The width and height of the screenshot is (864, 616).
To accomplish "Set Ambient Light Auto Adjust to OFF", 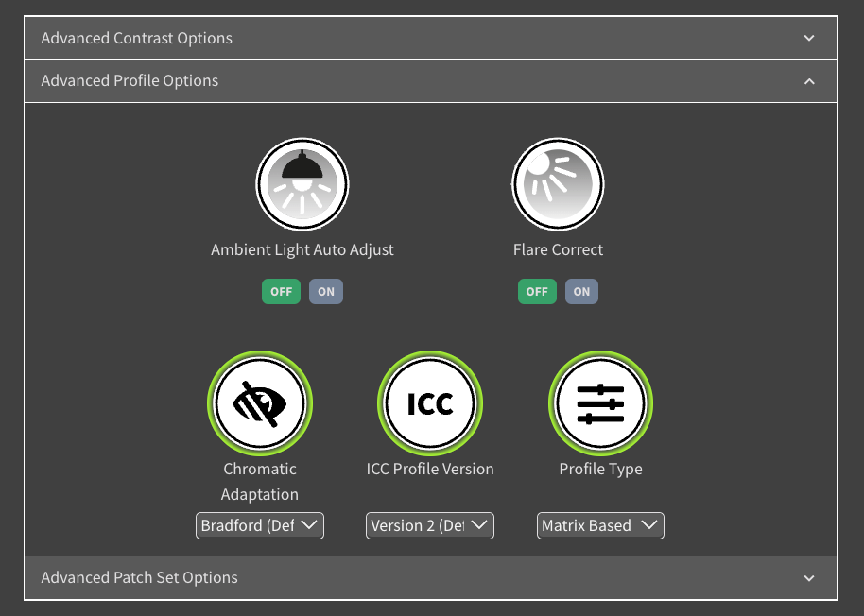I will 281,292.
